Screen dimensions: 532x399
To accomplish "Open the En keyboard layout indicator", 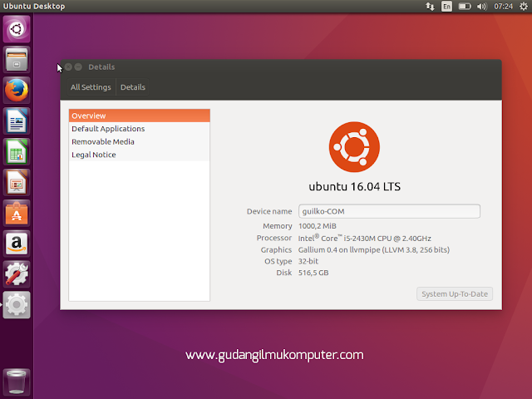I will 446,6.
